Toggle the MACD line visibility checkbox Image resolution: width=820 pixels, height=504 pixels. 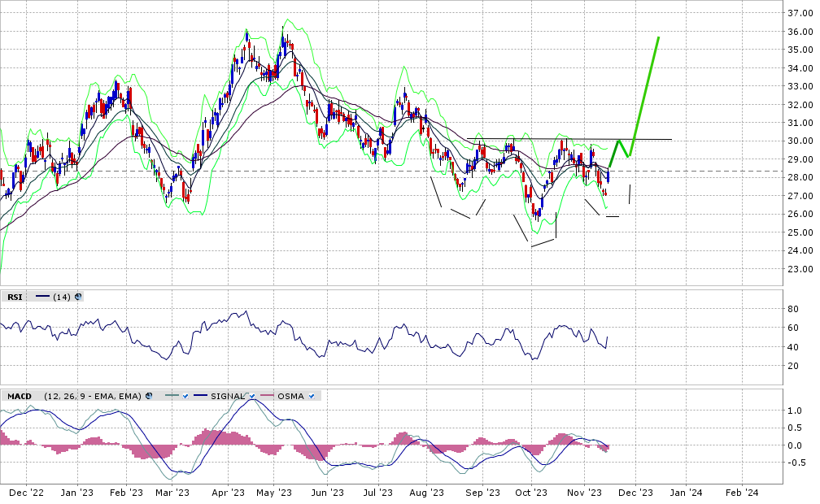(x=185, y=396)
